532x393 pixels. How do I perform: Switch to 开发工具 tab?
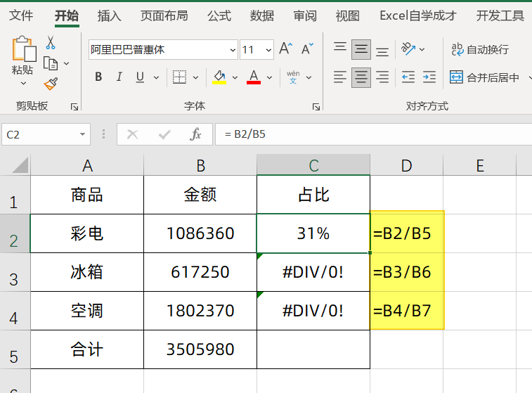[500, 15]
